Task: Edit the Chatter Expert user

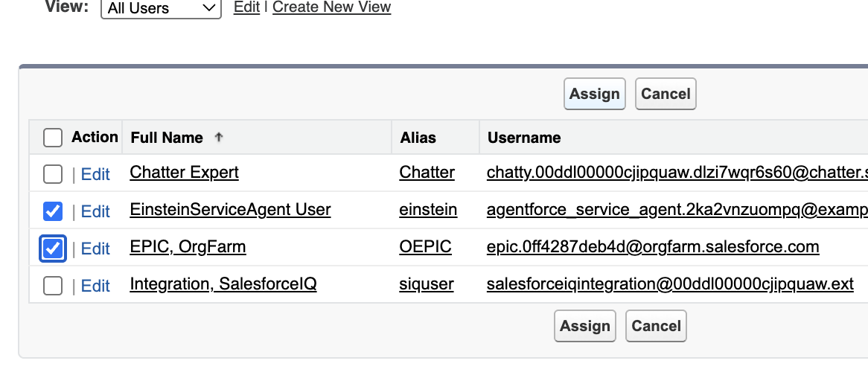Action: click(95, 174)
